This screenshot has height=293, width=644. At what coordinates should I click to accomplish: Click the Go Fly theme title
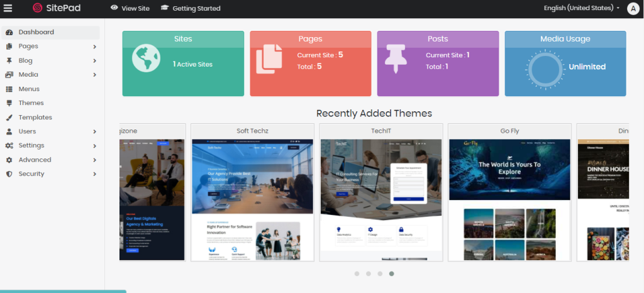[x=509, y=131]
